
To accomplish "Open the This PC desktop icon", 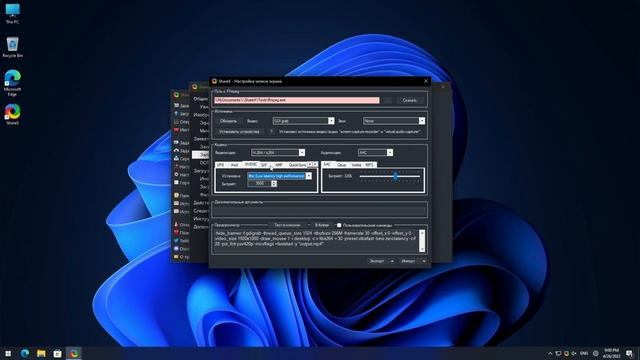I will 12,13.
